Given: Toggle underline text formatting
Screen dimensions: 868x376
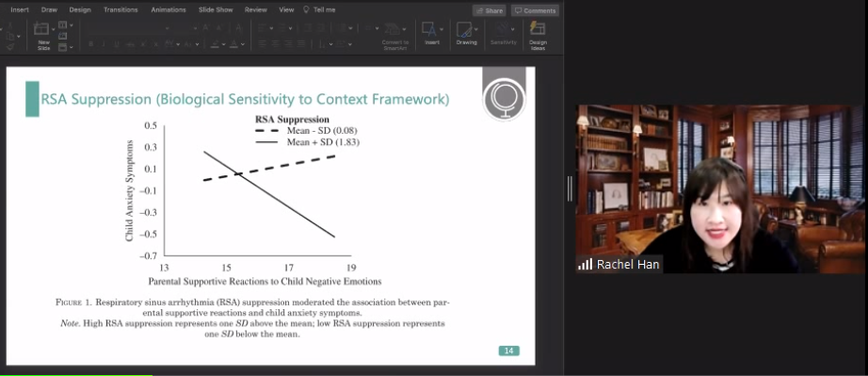Looking at the screenshot, I should click(117, 43).
